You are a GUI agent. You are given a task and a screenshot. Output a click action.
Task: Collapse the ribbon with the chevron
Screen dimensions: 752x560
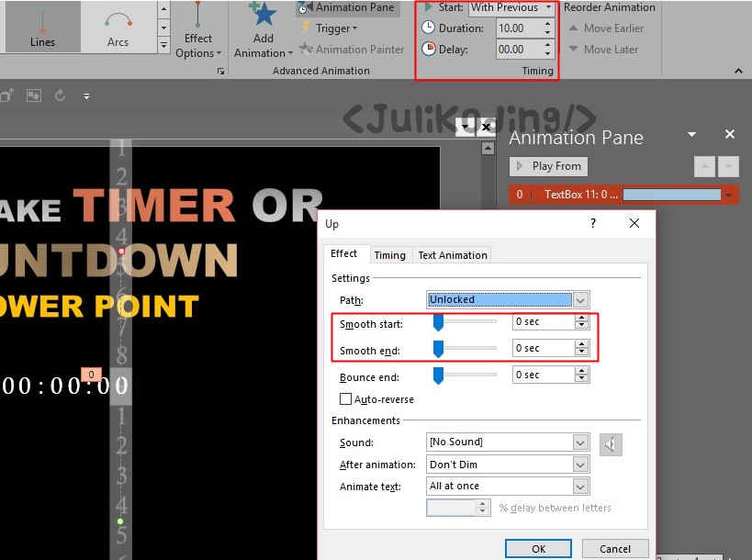(738, 71)
